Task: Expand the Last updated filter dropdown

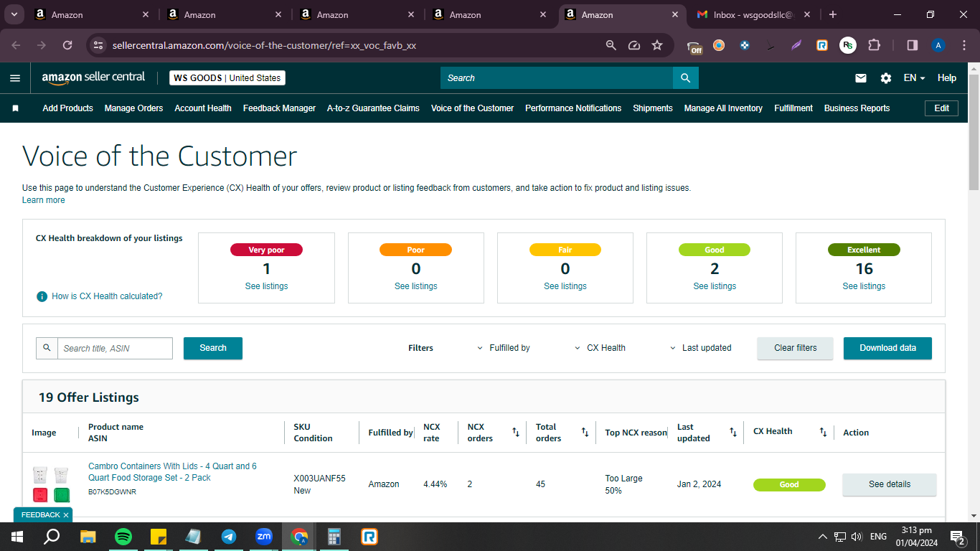Action: (701, 348)
